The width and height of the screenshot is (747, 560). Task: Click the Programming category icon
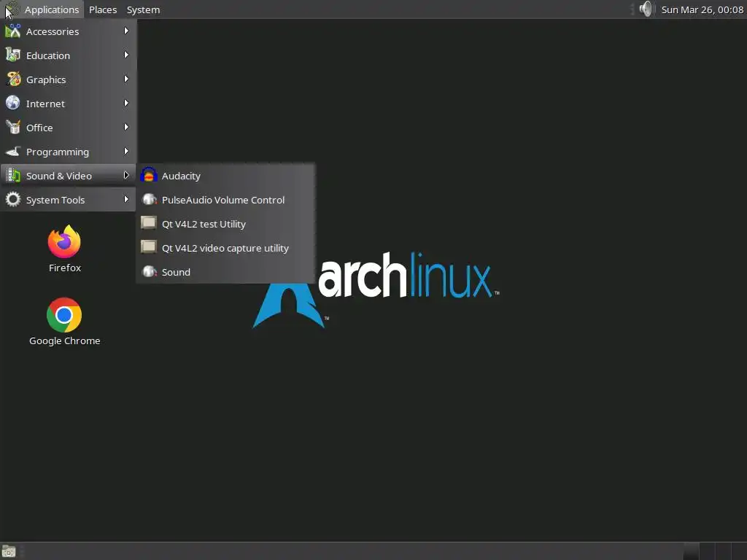13,152
